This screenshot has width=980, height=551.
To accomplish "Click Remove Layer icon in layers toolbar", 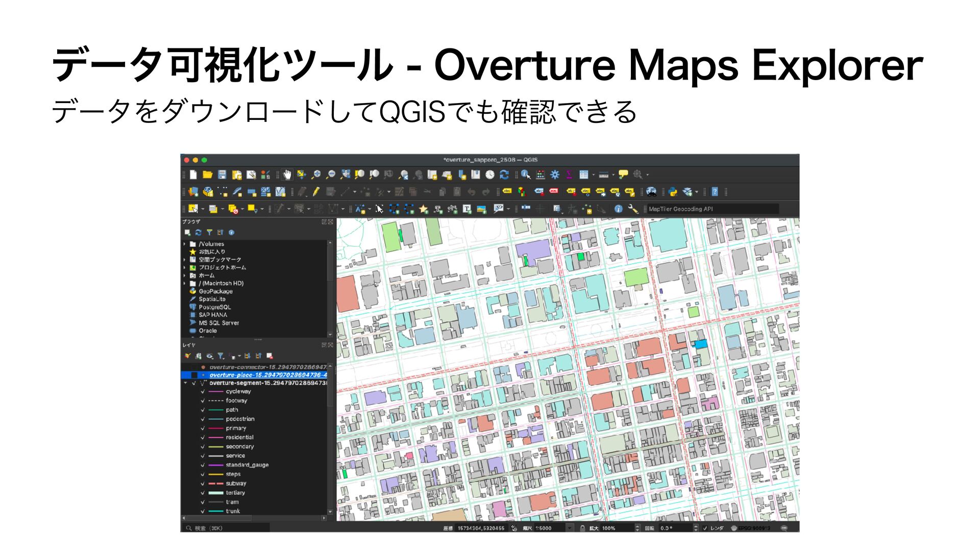I will pyautogui.click(x=269, y=356).
